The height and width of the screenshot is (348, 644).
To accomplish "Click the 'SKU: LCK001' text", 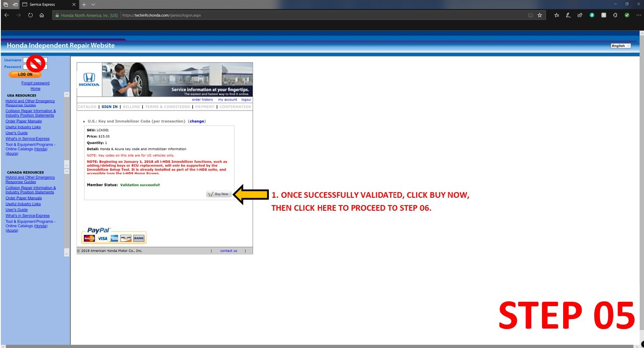I will (98, 130).
